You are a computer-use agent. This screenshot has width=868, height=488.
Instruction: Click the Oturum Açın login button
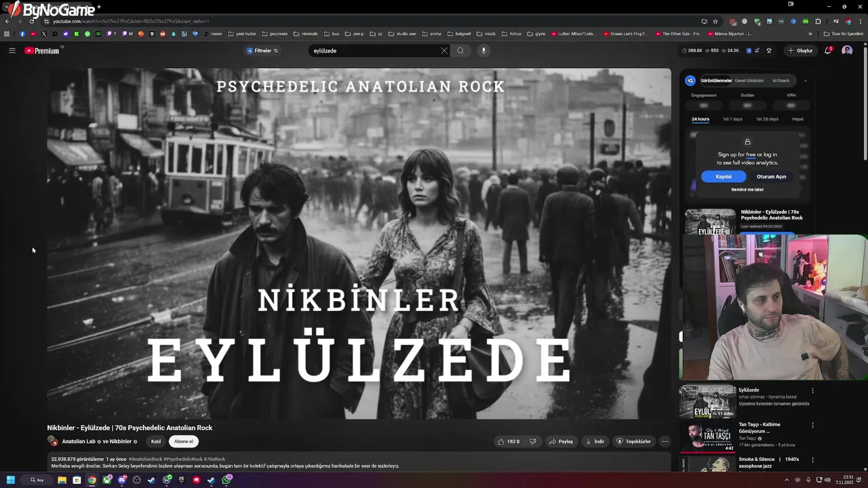[771, 177]
